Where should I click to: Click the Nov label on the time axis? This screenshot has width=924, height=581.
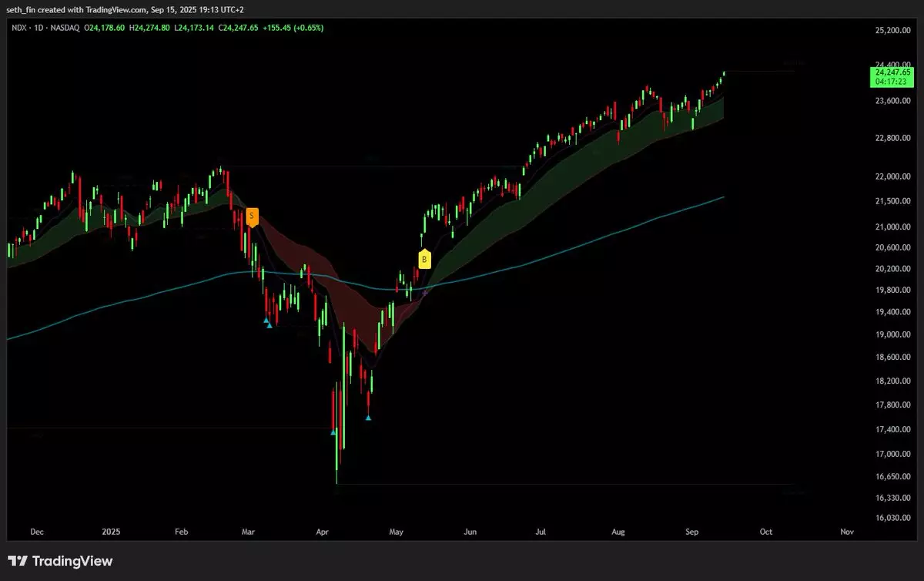(847, 532)
